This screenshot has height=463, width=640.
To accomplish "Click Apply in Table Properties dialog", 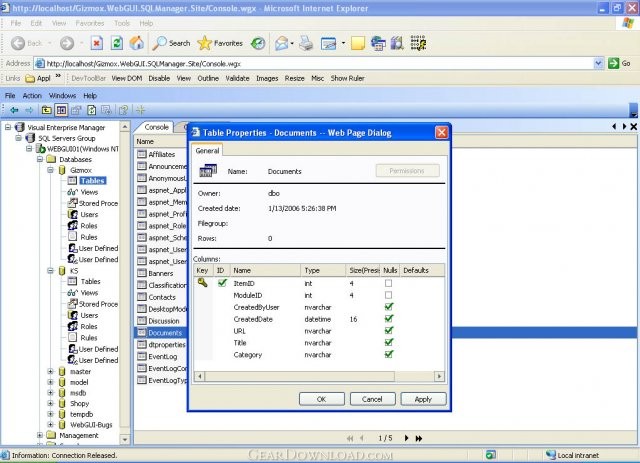I will click(423, 399).
